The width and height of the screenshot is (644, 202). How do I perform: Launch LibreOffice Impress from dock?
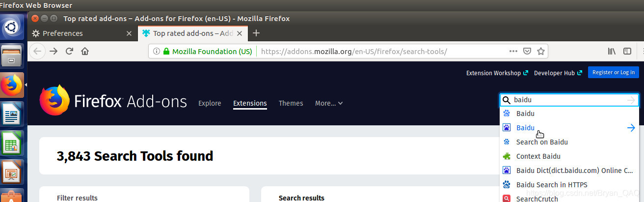[12, 173]
